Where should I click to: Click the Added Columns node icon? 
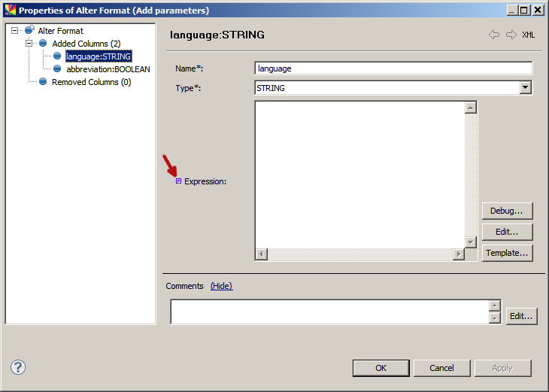(x=43, y=44)
